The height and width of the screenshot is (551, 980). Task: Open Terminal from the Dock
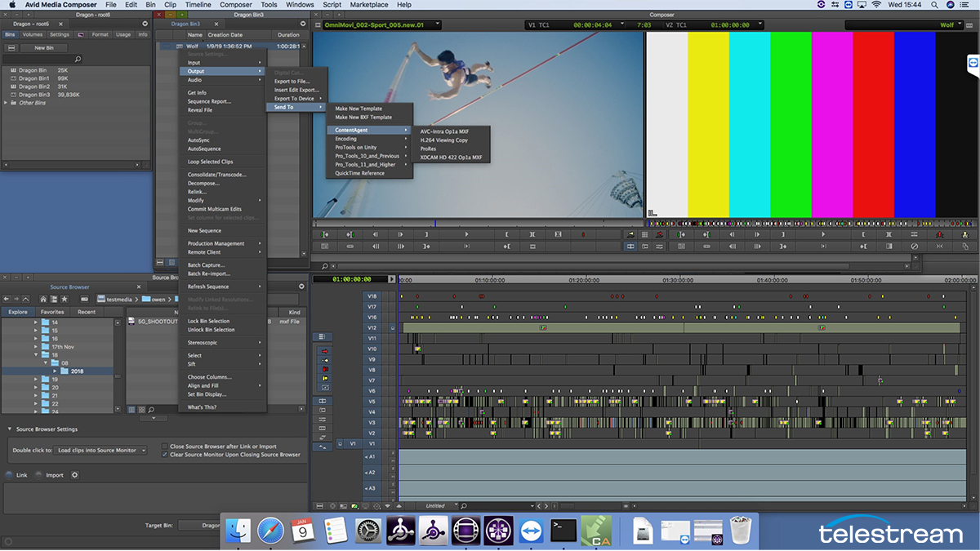coord(563,531)
